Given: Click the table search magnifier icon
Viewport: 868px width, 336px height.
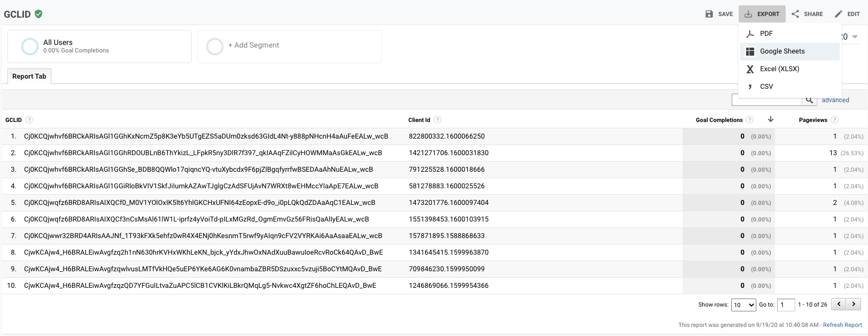Looking at the screenshot, I should [809, 100].
